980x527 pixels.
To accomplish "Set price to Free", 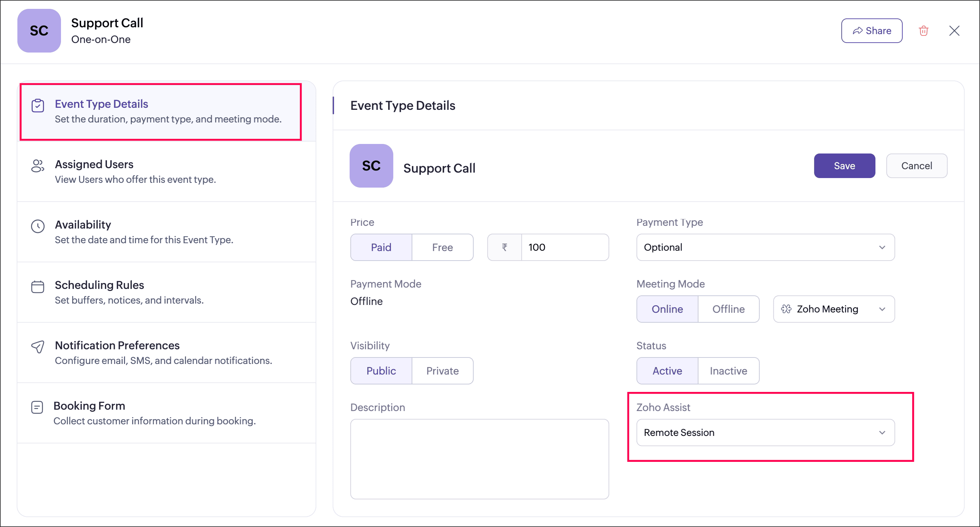I will click(442, 247).
